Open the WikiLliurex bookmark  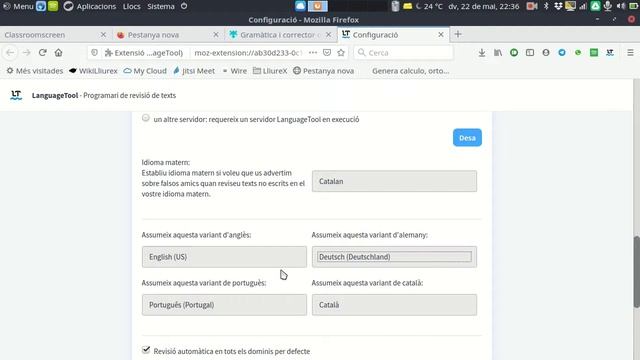tap(93, 71)
